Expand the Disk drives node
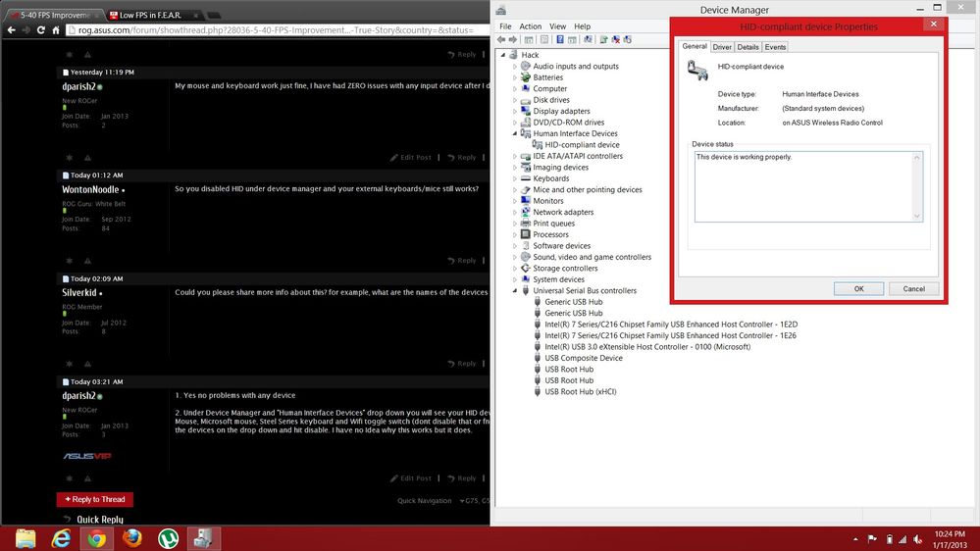Image resolution: width=980 pixels, height=551 pixels. [x=515, y=100]
